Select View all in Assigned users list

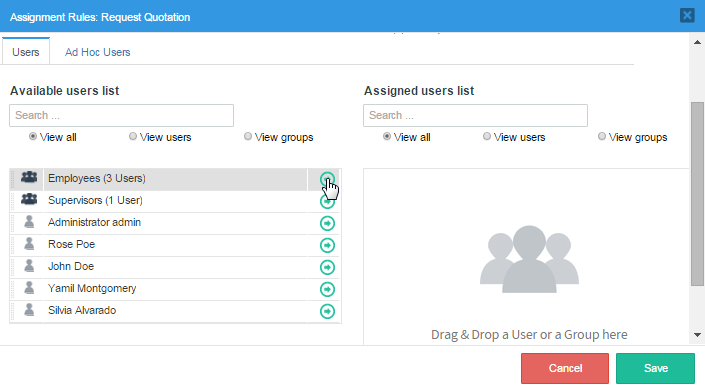(x=387, y=136)
